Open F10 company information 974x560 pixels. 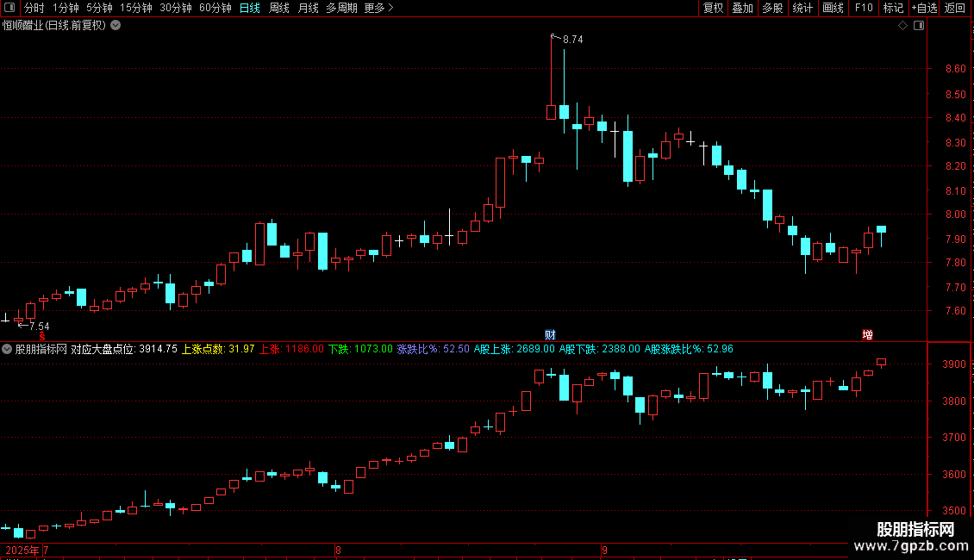tap(864, 8)
